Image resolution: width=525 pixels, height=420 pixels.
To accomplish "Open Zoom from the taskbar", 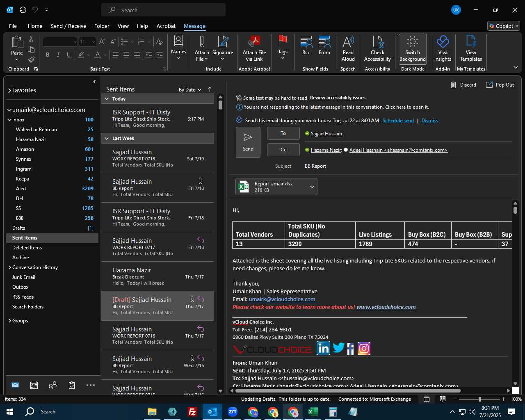I will click(233, 412).
